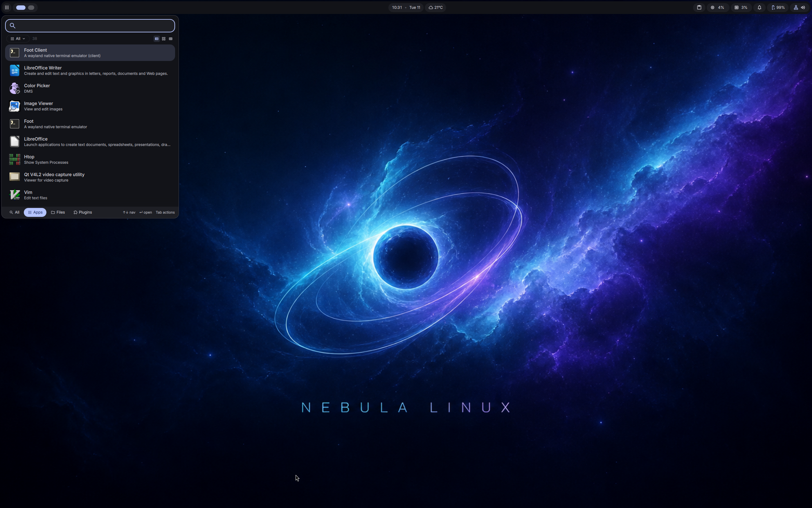Switch to the Files tab

58,212
